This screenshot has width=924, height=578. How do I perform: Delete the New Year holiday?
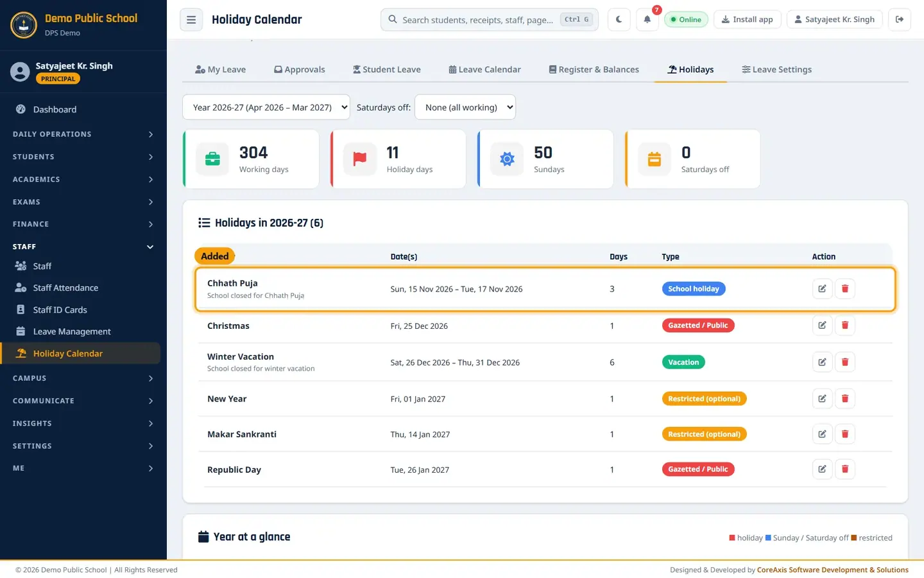pos(845,399)
